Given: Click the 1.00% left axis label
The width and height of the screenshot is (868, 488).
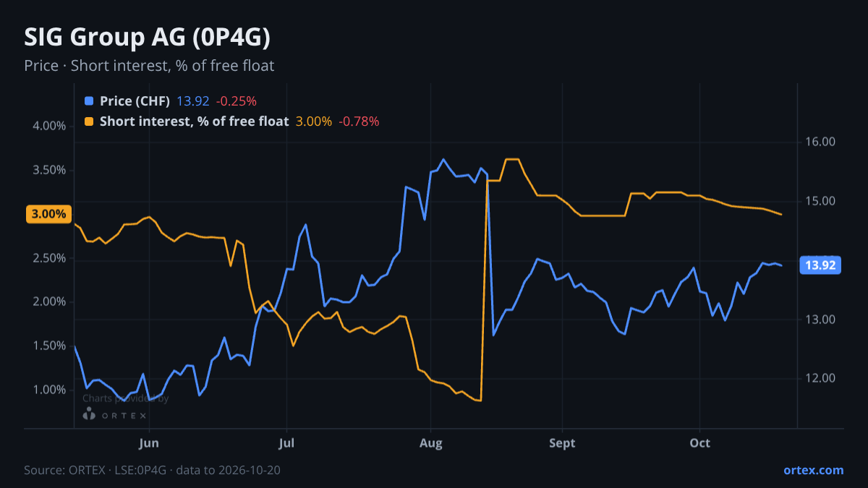Looking at the screenshot, I should tap(50, 390).
